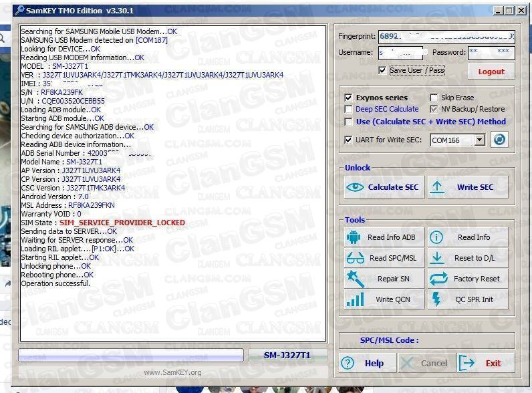Click the Read Info button label
Screen dimensions: 532x393
(x=474, y=237)
